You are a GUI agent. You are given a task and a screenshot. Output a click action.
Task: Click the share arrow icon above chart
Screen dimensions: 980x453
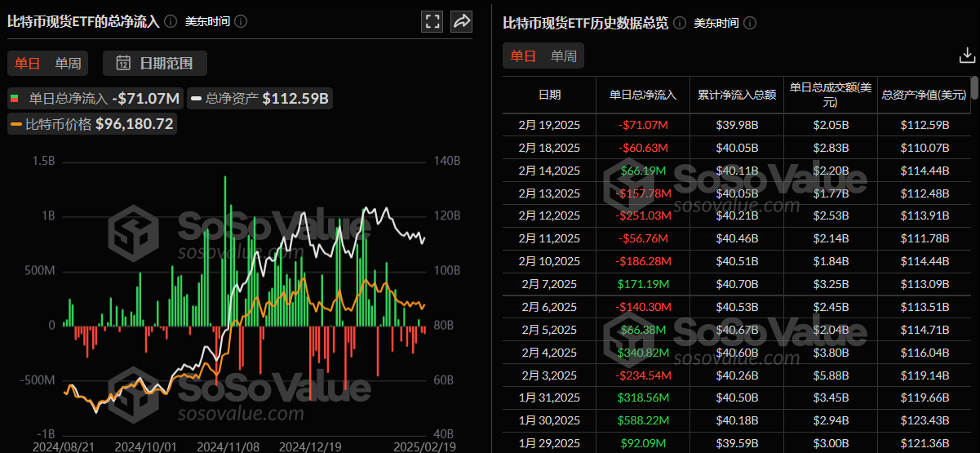[x=462, y=21]
